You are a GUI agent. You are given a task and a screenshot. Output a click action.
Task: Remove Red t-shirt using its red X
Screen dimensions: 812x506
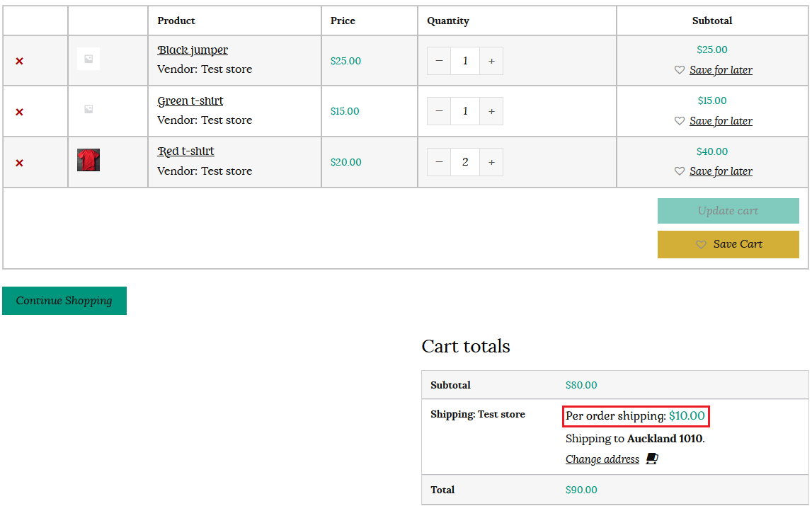(x=19, y=163)
